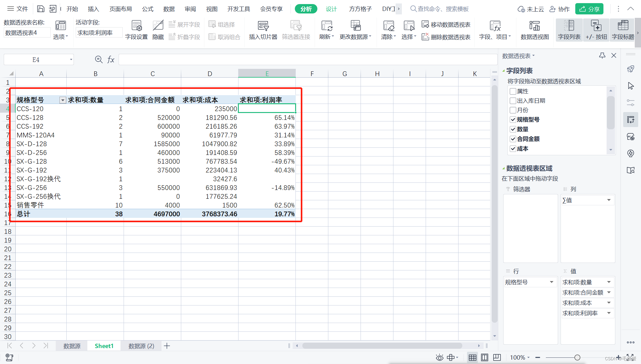Viewport: 641px width, 364px height.
Task: Click the pivot table name input field
Action: click(x=27, y=33)
